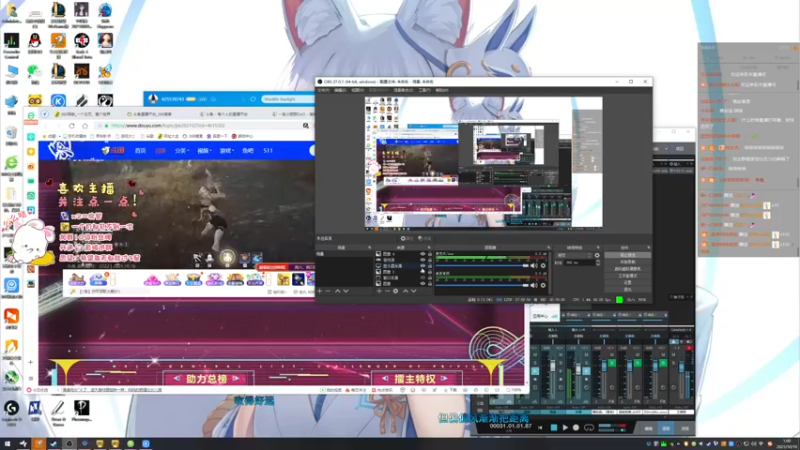The width and height of the screenshot is (800, 450).
Task: Move the selected OBS scene down
Action: point(346,291)
